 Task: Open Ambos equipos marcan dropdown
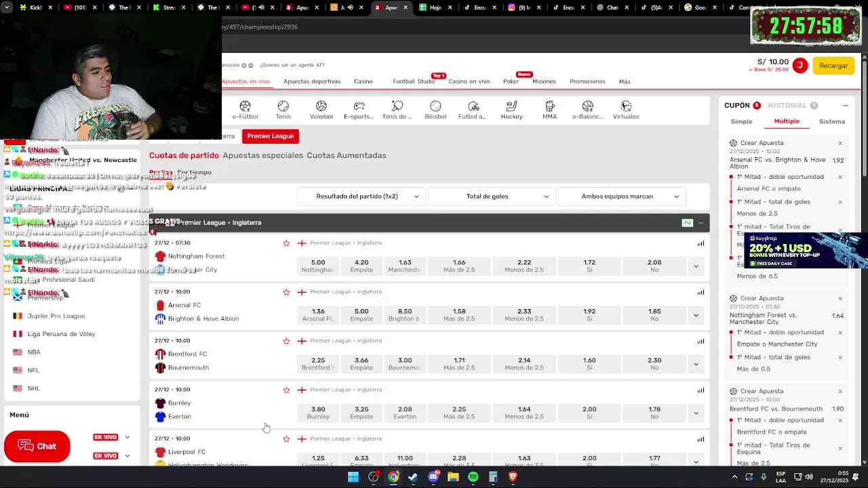tap(622, 197)
